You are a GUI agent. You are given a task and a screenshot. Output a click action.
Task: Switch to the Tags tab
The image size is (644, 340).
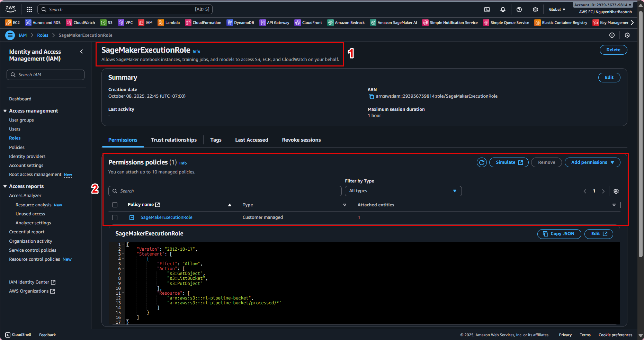click(216, 140)
